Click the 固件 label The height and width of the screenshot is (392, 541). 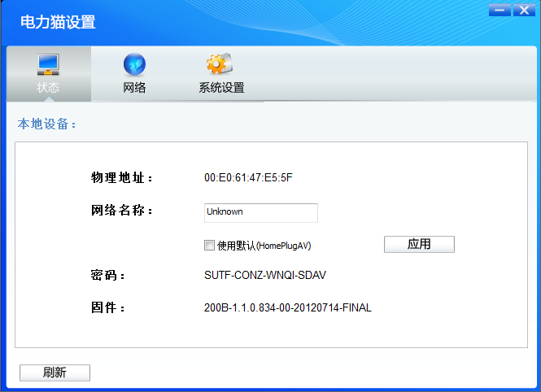(107, 307)
